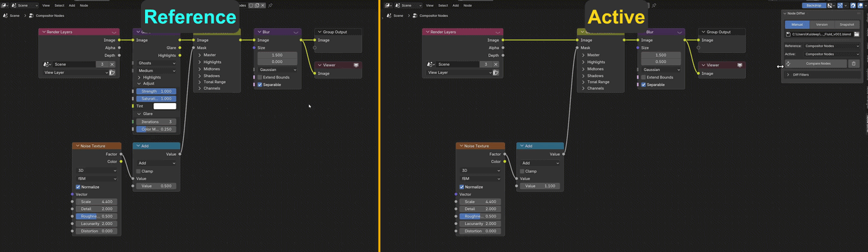Click the editor type icon in Active header
This screenshot has height=252, width=868.
tap(387, 5)
